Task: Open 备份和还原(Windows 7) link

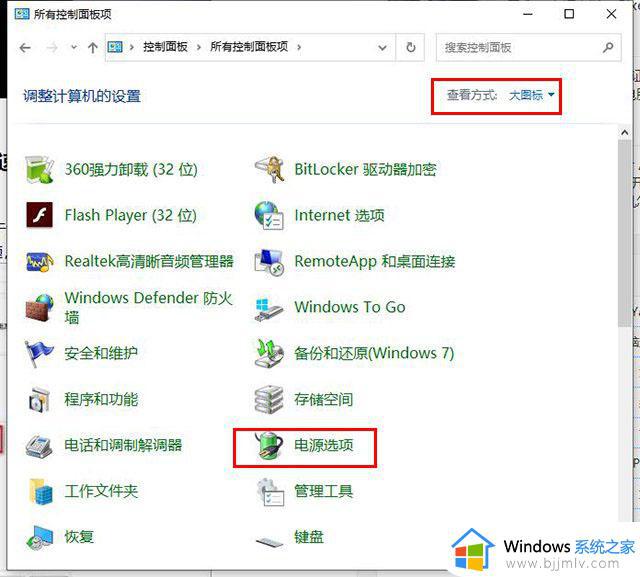Action: pos(374,353)
